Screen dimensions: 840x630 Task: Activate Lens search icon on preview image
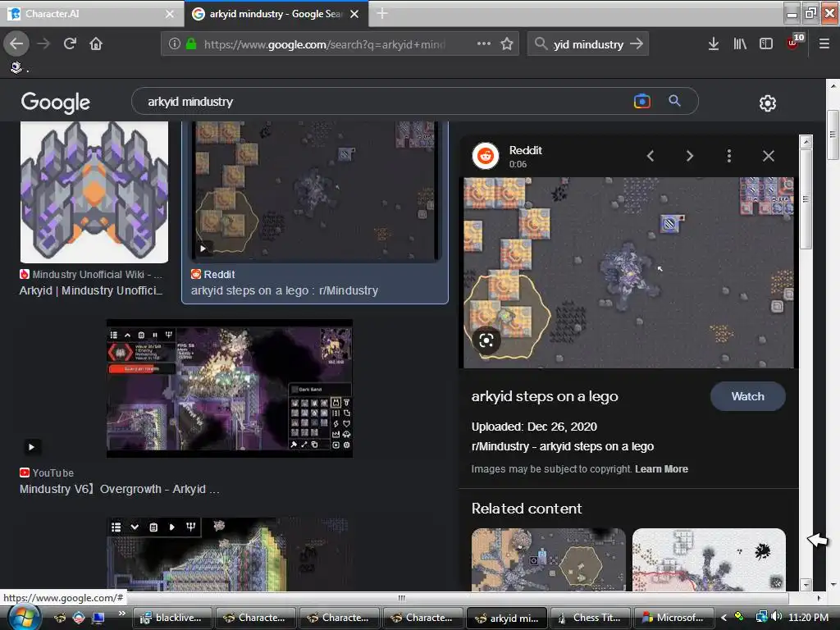click(486, 340)
